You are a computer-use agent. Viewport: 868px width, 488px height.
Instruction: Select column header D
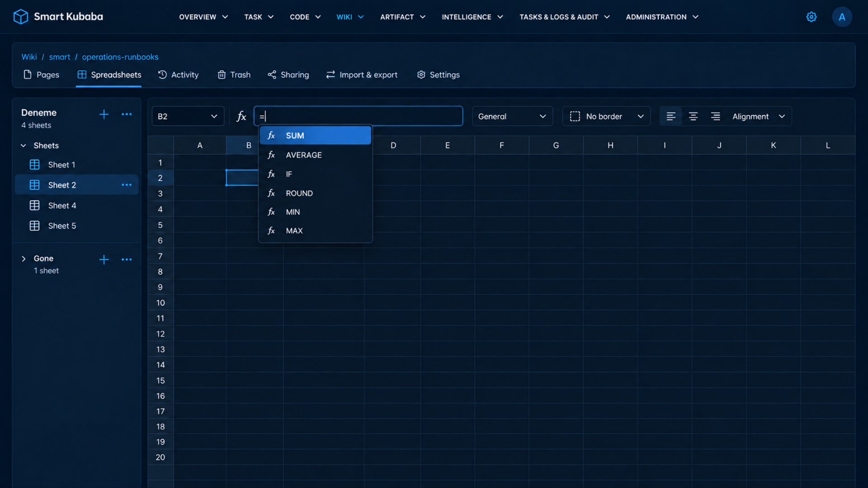click(393, 145)
